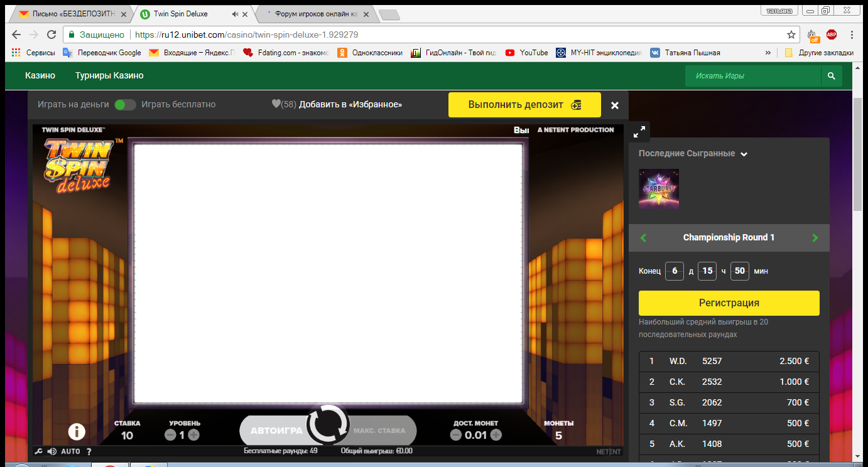
Task: Open game settings wrench icon
Action: point(39,451)
